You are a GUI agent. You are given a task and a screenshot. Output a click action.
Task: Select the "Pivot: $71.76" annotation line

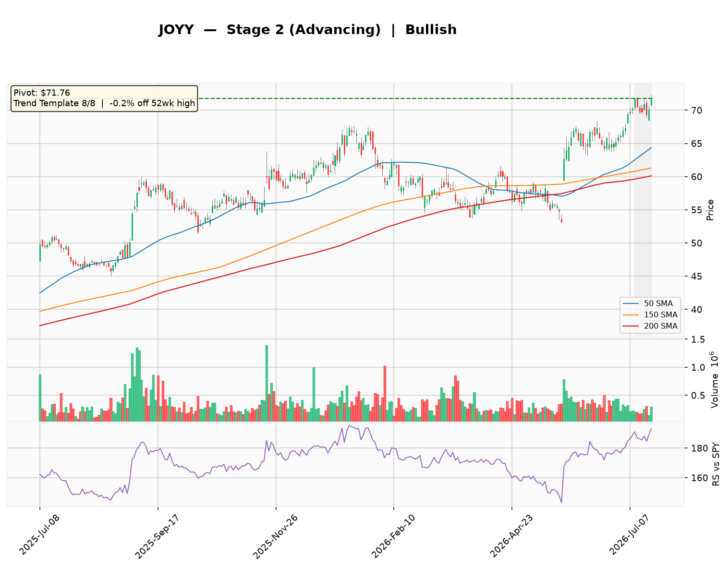tap(42, 93)
